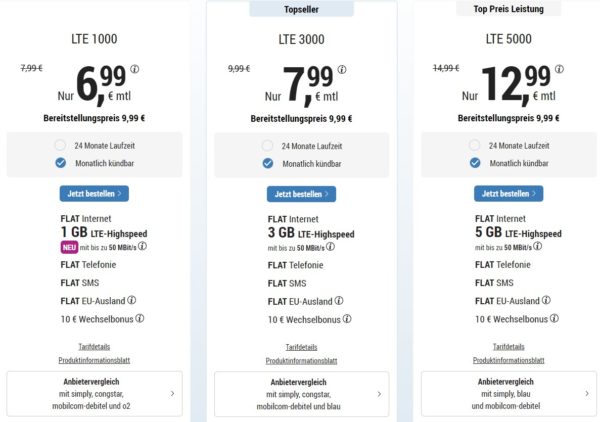Open info icon for LTE 1000 EU-Ausland
This screenshot has width=600, height=422.
132,299
